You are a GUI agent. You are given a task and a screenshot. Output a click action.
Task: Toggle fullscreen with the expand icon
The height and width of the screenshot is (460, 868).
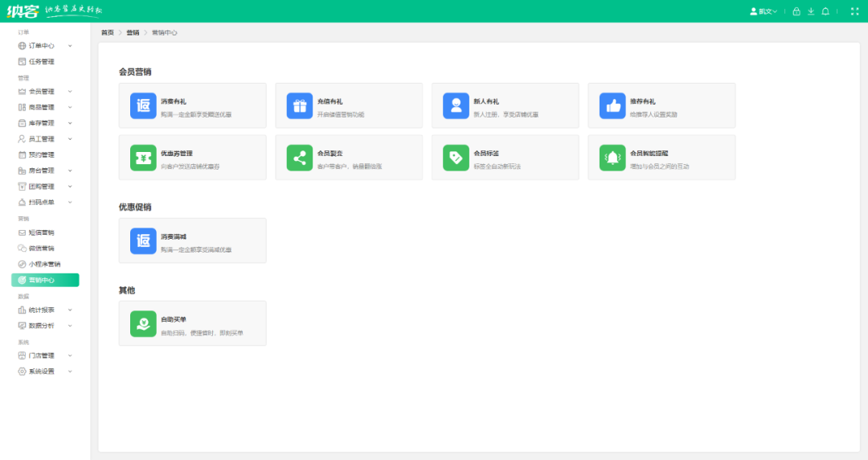pos(854,11)
